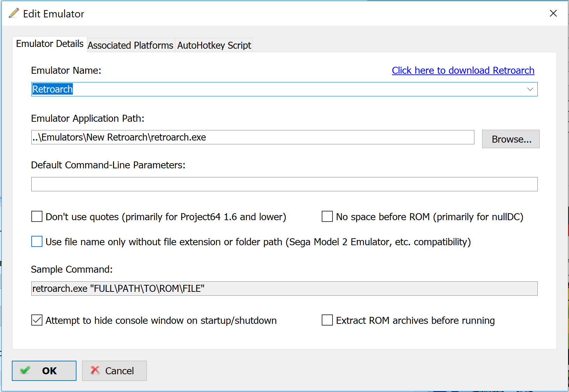Click the Emulator Name: label text

tap(66, 71)
